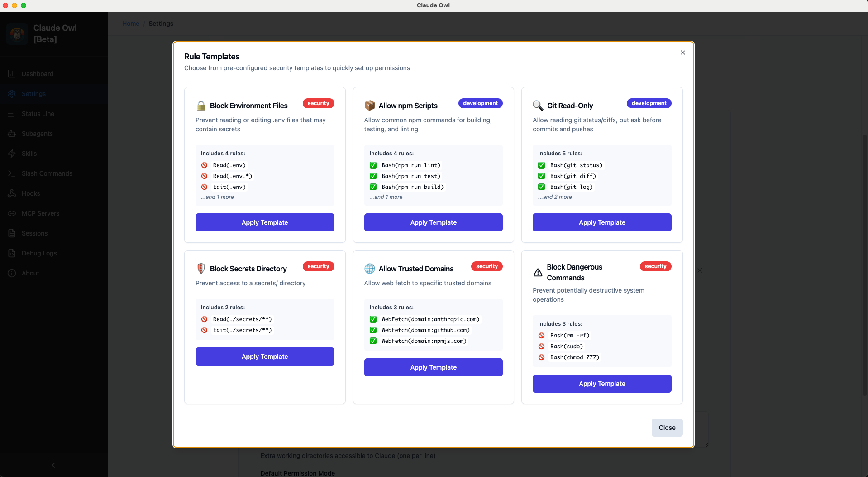The image size is (868, 477).
Task: Open the Dashboard from the sidebar
Action: click(x=37, y=73)
